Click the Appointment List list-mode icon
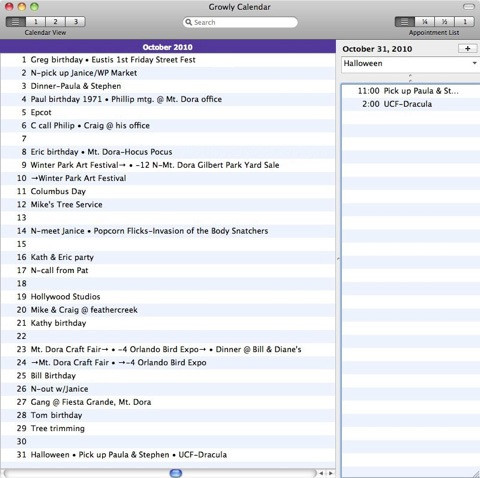Screen dimensions: 480x478 pyautogui.click(x=405, y=22)
